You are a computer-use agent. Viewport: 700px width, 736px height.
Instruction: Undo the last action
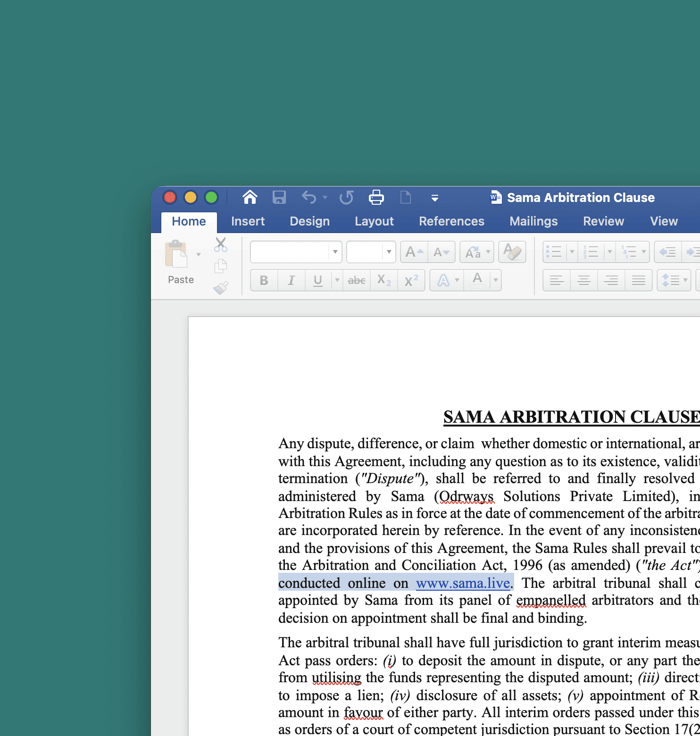[309, 197]
